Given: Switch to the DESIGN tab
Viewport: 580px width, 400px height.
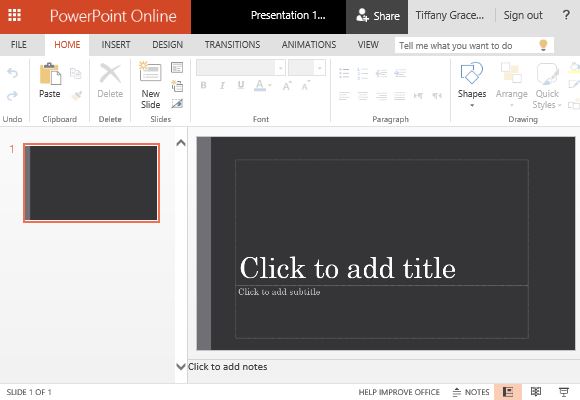Looking at the screenshot, I should (x=168, y=45).
